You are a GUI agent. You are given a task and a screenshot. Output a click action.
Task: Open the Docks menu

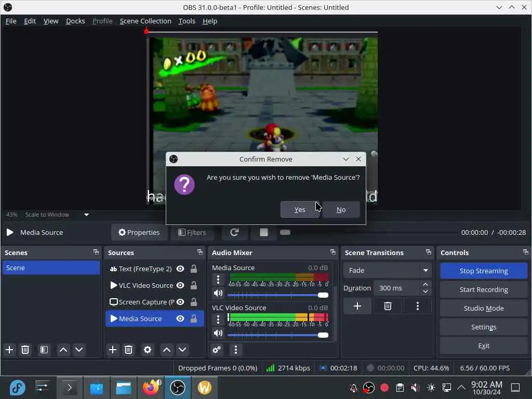tap(75, 21)
